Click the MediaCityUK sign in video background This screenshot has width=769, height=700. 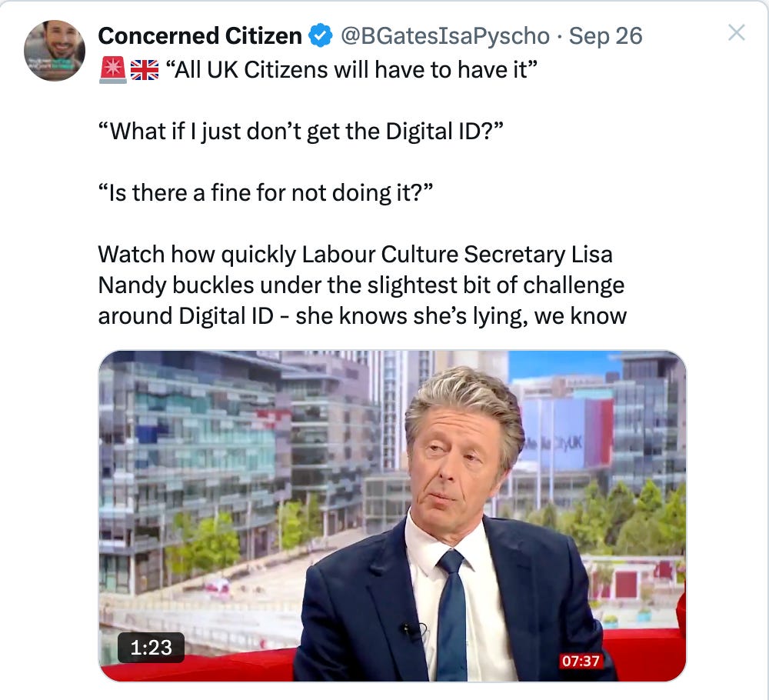pos(553,444)
